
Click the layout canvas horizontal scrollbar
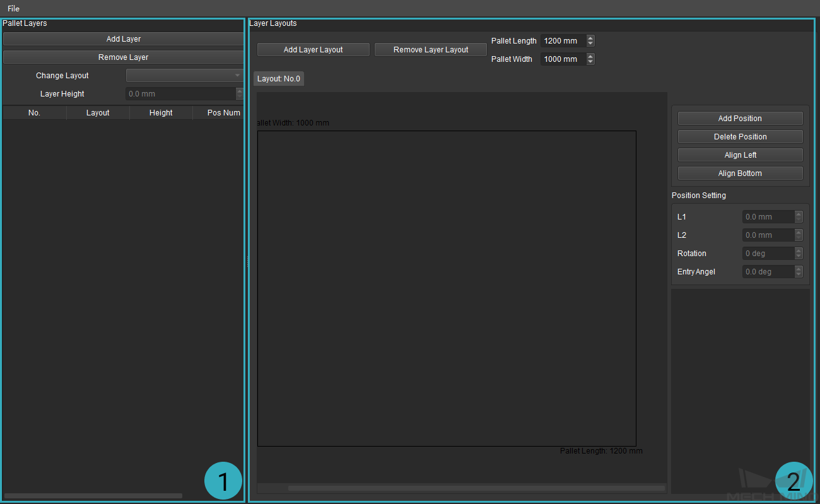point(460,488)
